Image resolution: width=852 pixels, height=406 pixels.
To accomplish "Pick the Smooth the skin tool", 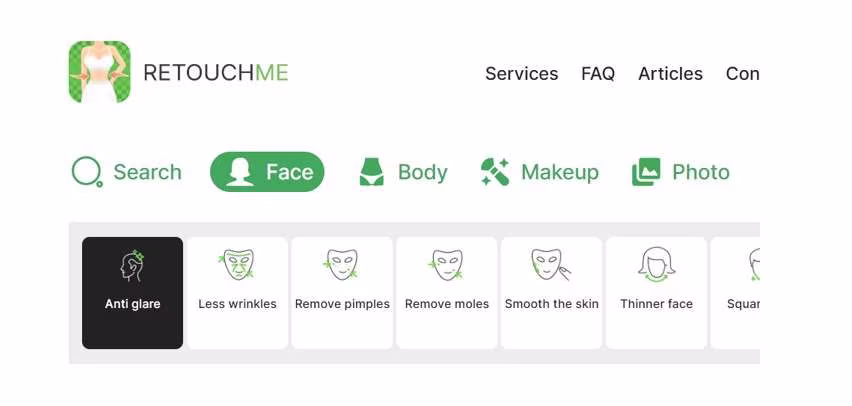I will point(552,293).
